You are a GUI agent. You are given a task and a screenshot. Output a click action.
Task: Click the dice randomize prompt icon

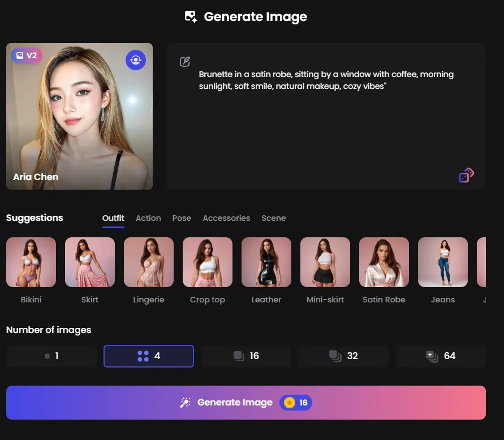click(x=466, y=175)
